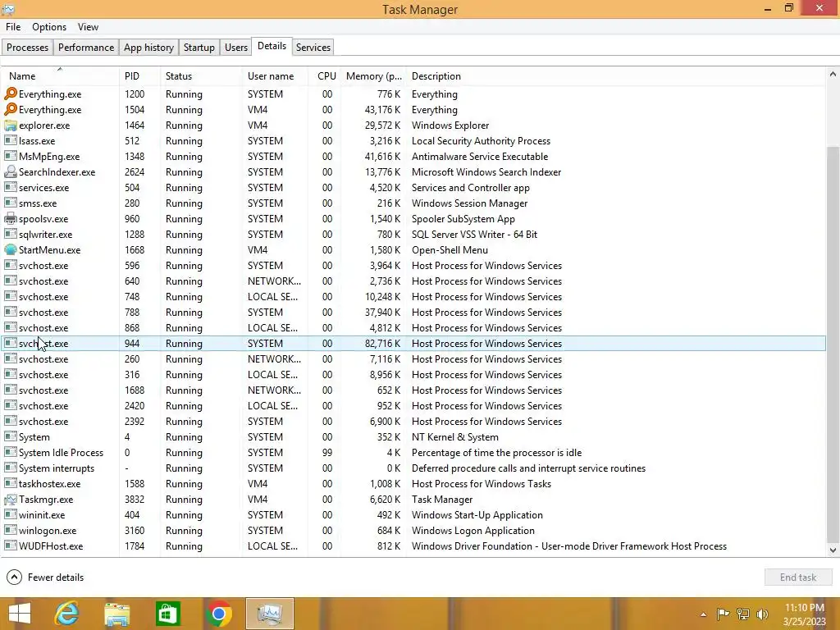Select the explorer.exe folder icon
This screenshot has width=840, height=630.
10,126
